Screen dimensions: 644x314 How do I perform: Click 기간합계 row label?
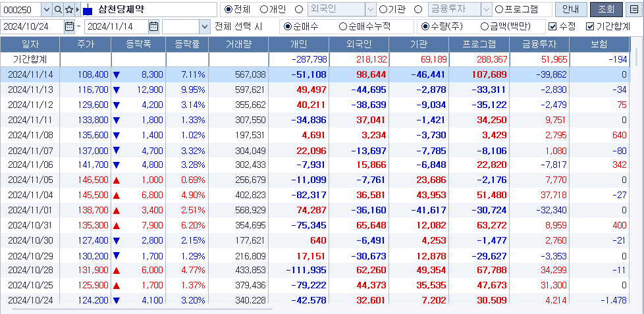[x=30, y=59]
